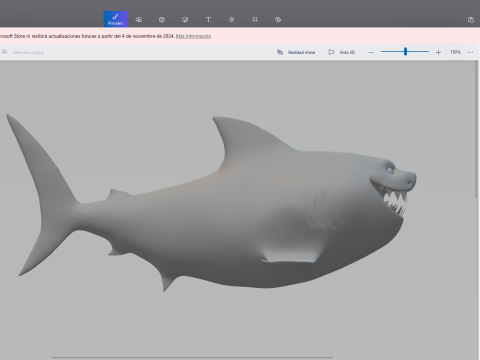
Task: Open the 3D library
Action: 278,20
